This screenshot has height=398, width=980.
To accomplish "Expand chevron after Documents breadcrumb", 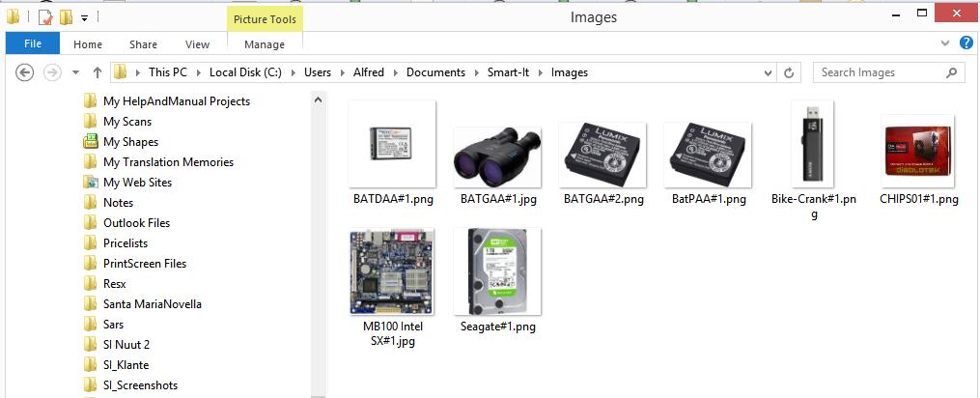I will (x=477, y=72).
